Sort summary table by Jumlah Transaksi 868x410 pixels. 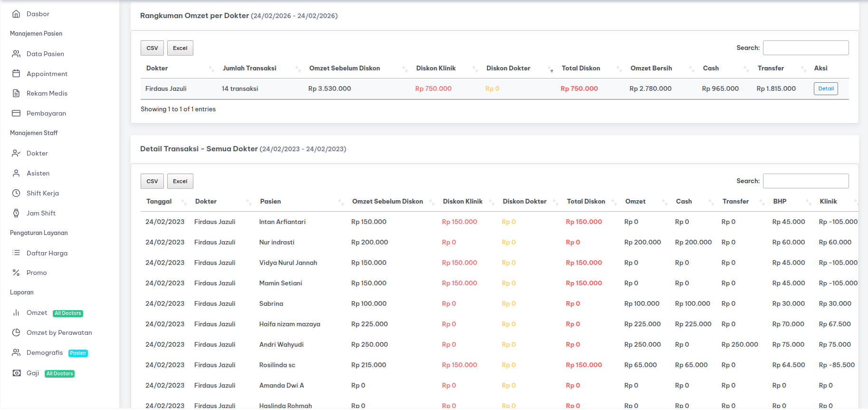click(x=249, y=68)
